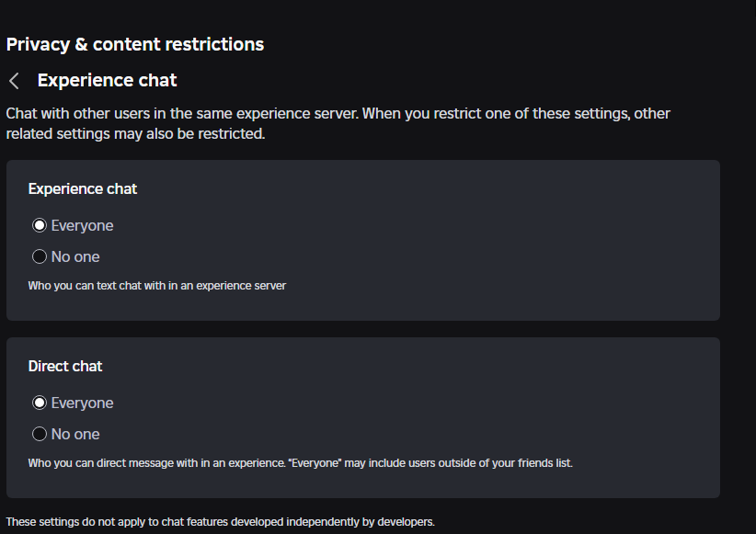This screenshot has width=756, height=534.
Task: Click the Direct chat card heading
Action: point(65,366)
